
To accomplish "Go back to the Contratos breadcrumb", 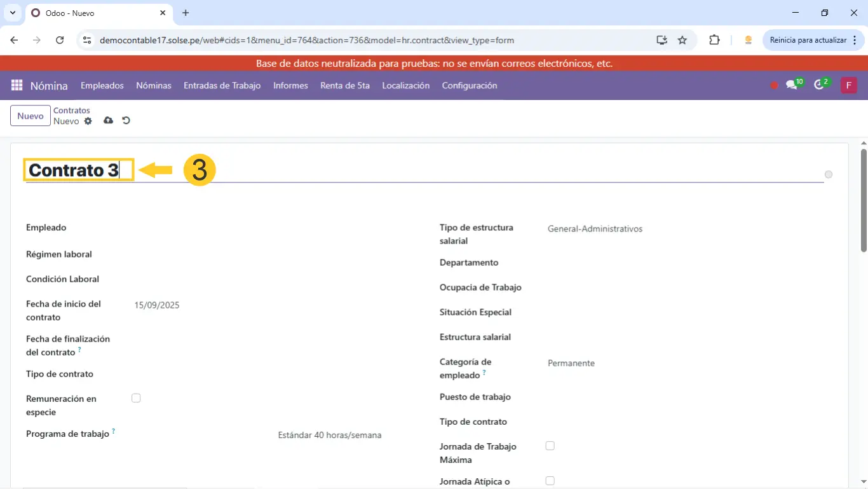I will 72,111.
